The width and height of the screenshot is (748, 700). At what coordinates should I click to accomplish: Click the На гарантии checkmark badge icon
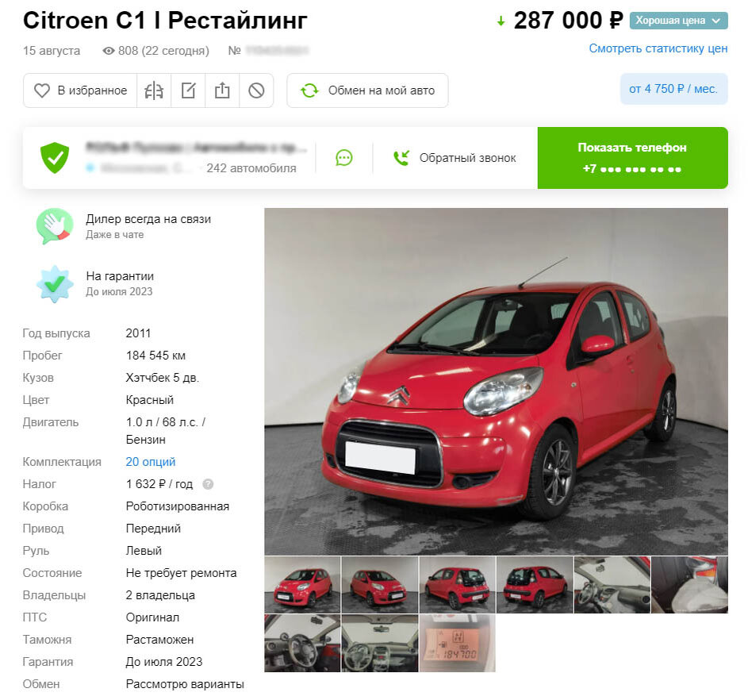(55, 284)
